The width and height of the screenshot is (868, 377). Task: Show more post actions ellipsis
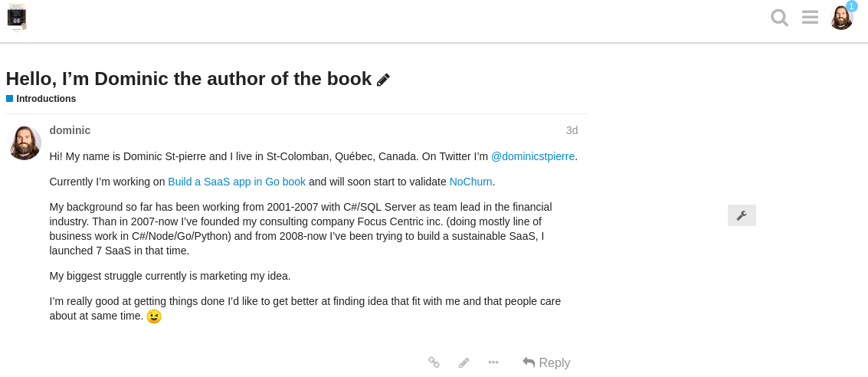493,362
